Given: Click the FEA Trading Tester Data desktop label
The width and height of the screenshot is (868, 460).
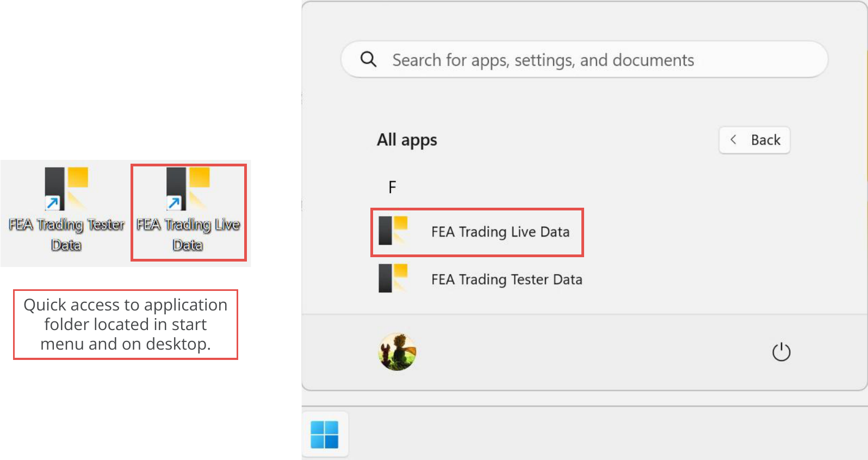Looking at the screenshot, I should coord(66,235).
